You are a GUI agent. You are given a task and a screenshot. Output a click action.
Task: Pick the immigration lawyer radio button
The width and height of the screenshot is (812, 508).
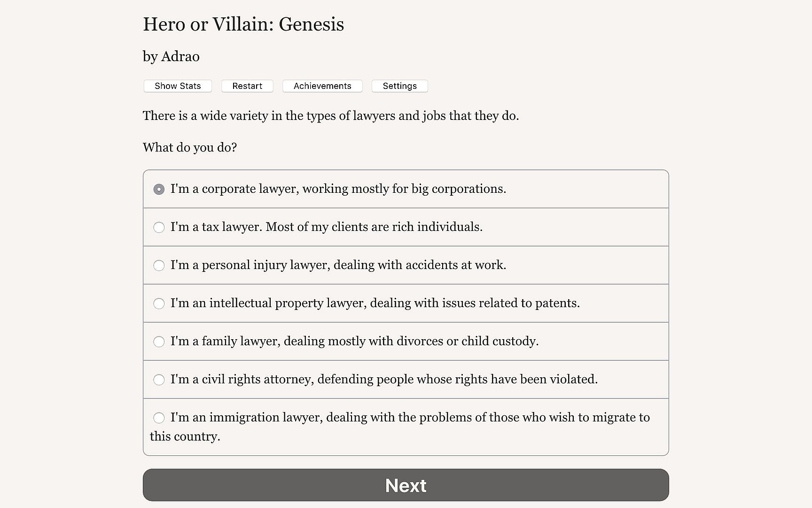(159, 418)
